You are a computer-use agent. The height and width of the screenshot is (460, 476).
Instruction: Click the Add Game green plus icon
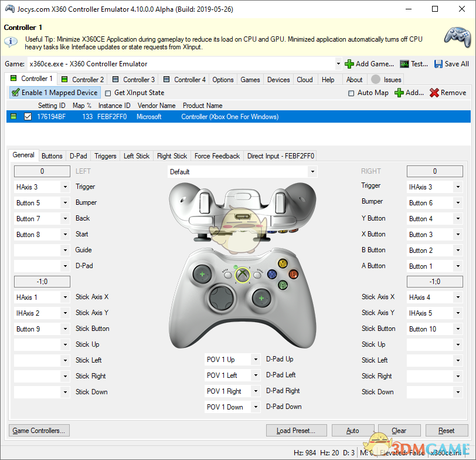[x=350, y=64]
